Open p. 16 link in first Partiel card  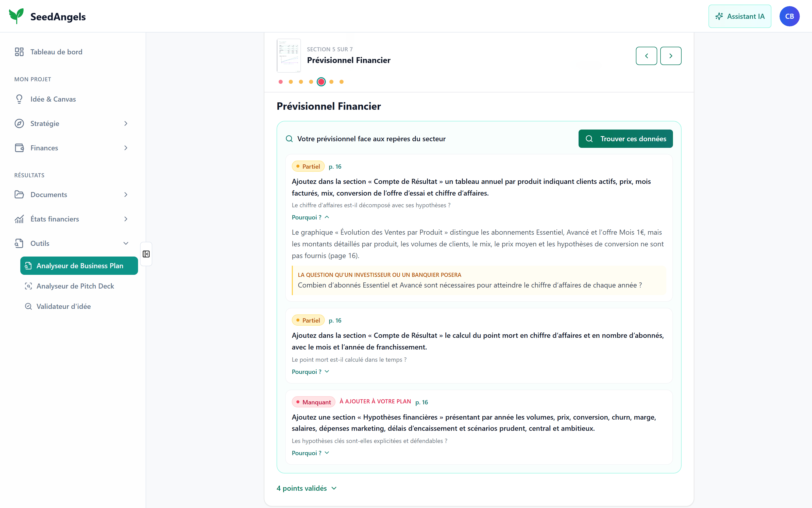(x=335, y=167)
